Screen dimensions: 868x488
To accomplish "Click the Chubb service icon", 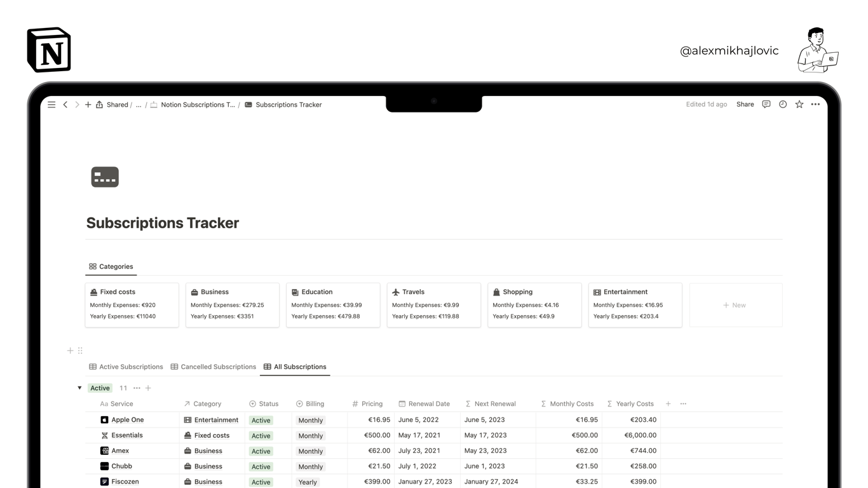I will point(104,466).
